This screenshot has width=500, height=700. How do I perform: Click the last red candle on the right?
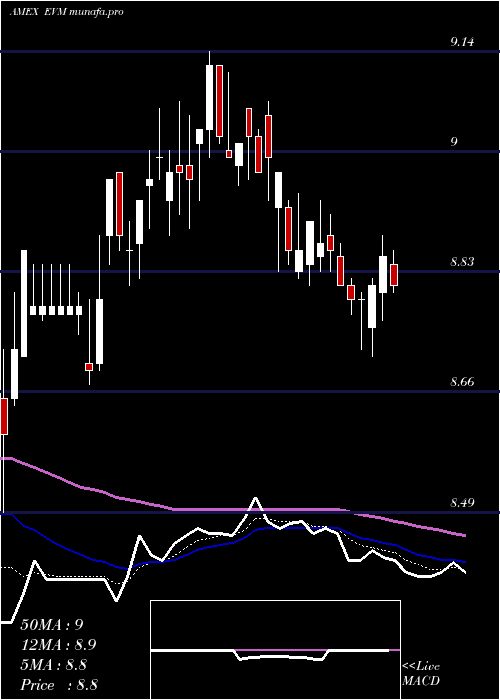(394, 275)
